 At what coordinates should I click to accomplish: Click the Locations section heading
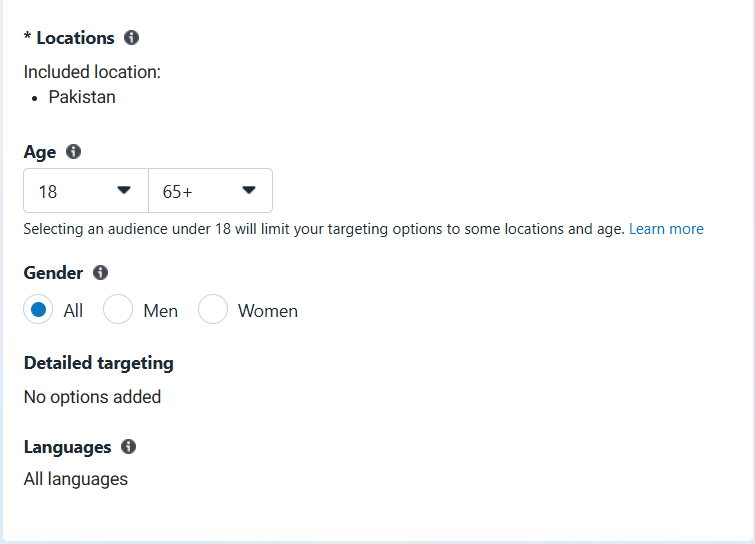click(x=75, y=38)
